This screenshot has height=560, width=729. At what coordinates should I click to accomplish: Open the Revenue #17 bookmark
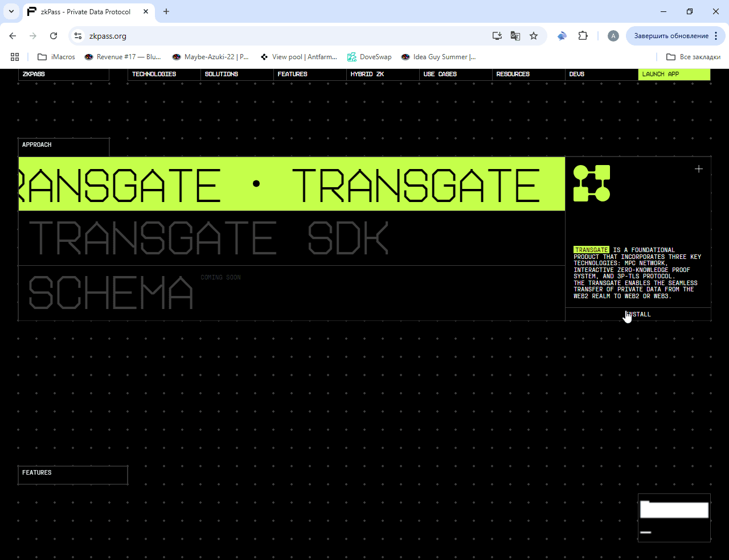122,57
